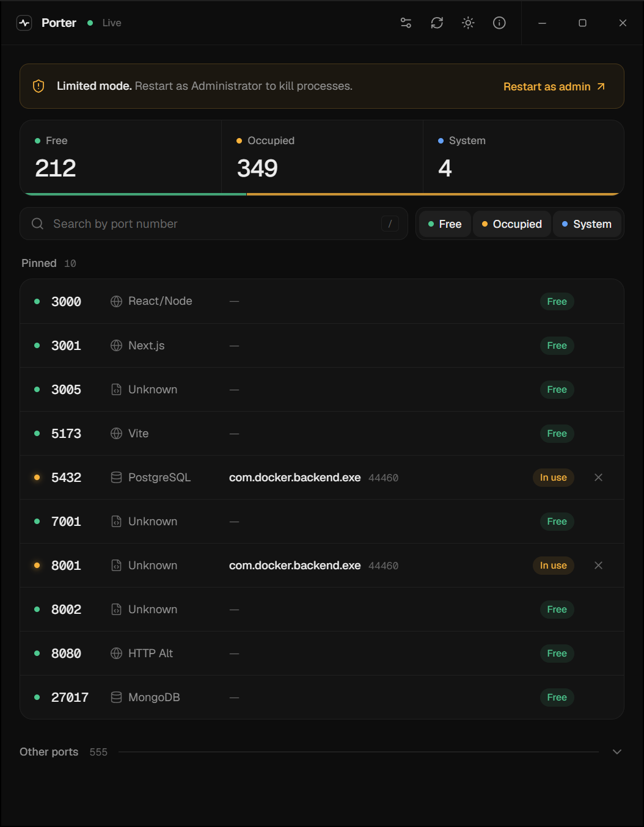Refresh the port list

pyautogui.click(x=437, y=23)
